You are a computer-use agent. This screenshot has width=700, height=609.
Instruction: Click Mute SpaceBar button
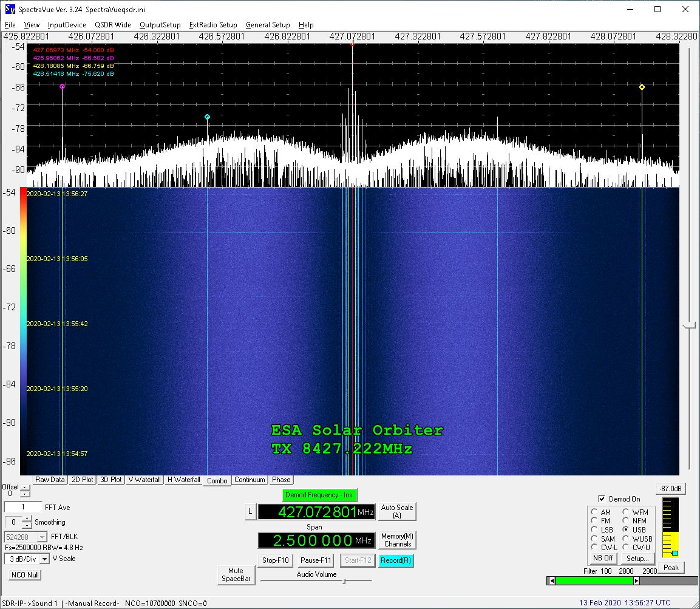coord(236,574)
